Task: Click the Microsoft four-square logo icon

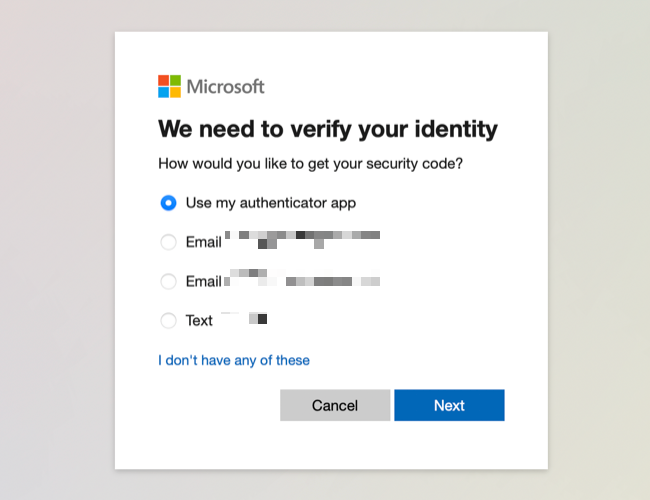Action: tap(169, 86)
